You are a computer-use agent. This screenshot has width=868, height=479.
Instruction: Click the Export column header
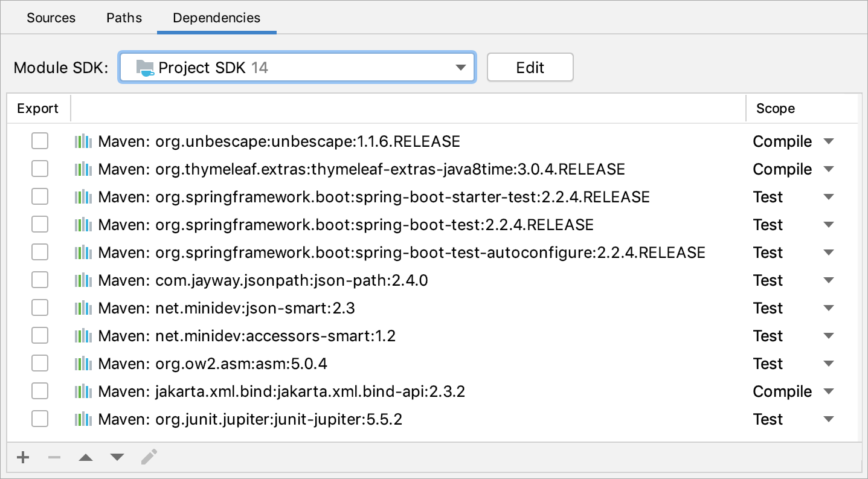[37, 109]
